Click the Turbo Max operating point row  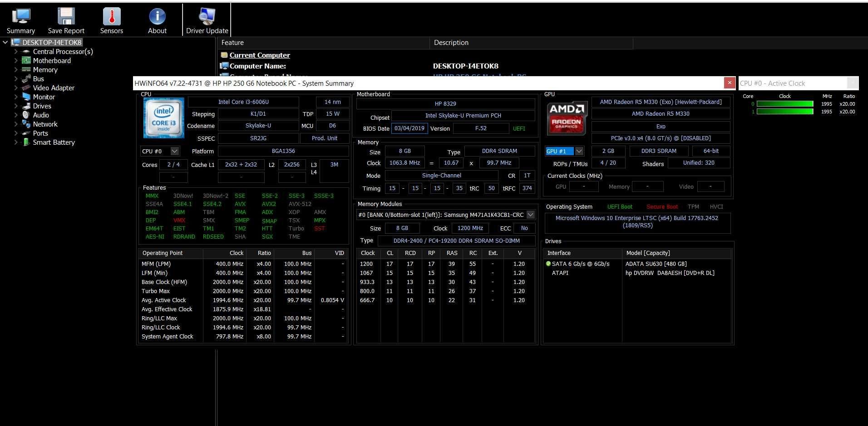point(243,291)
